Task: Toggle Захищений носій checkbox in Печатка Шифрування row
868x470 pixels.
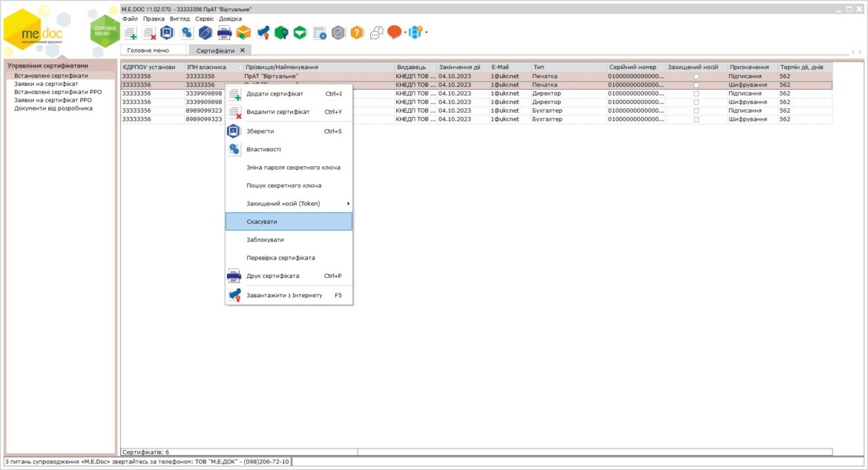Action: pyautogui.click(x=697, y=85)
